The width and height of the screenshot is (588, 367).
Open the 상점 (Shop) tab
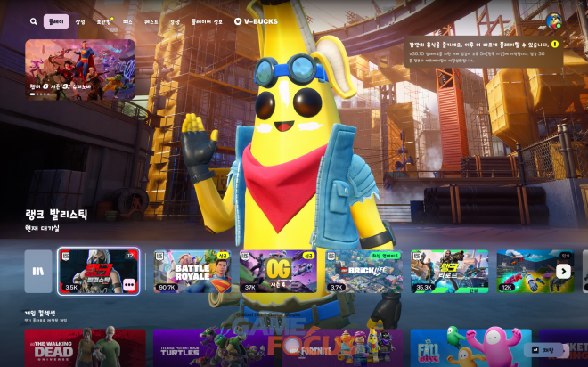[80, 21]
